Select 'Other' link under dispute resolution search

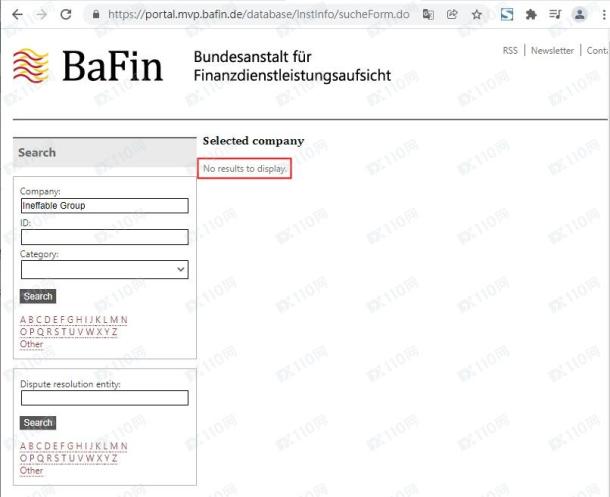tap(31, 470)
